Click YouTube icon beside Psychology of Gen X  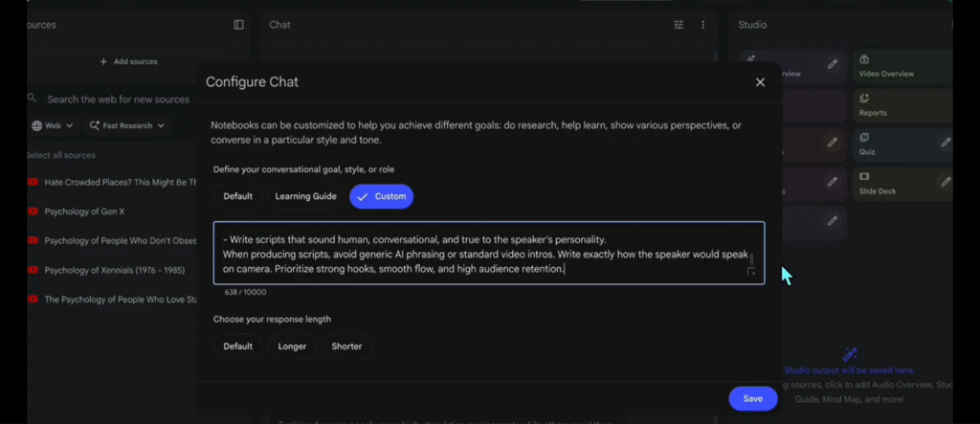(33, 212)
